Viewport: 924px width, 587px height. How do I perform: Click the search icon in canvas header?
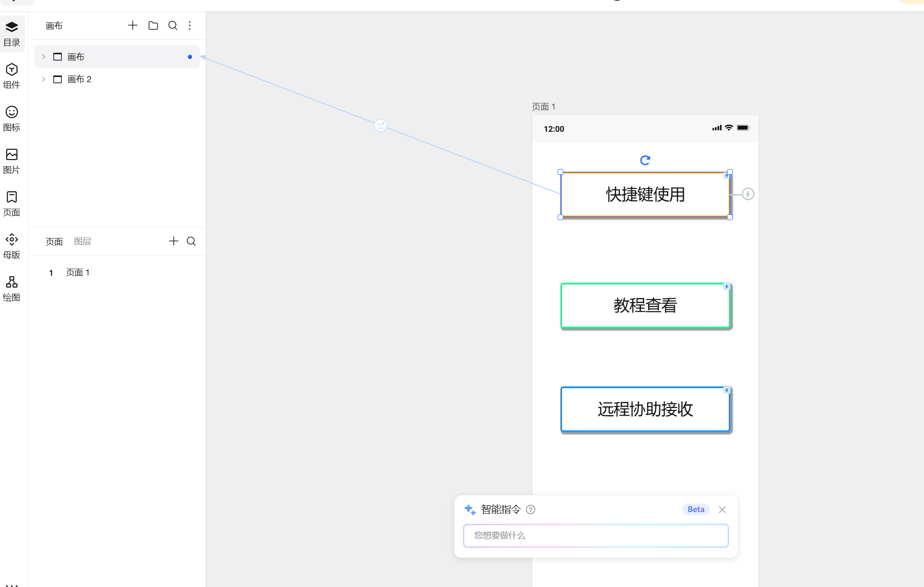(173, 26)
